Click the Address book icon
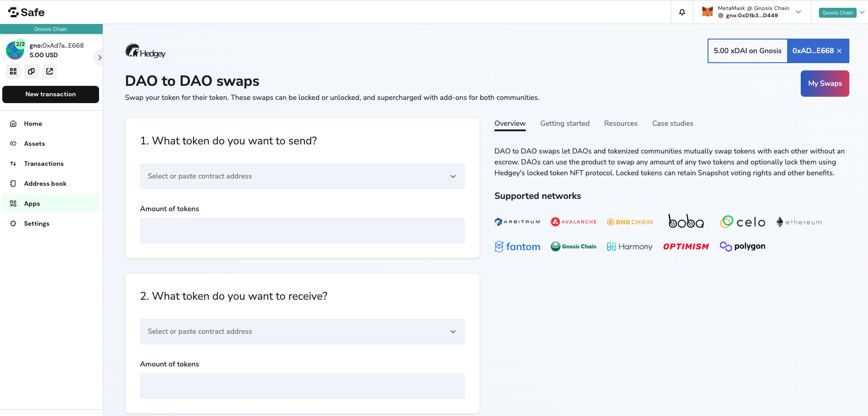 click(13, 183)
